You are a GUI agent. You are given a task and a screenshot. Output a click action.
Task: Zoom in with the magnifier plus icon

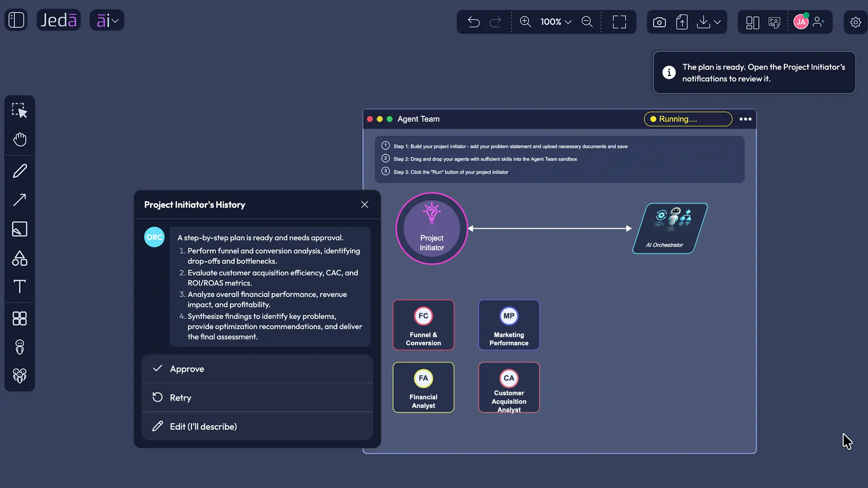(525, 22)
